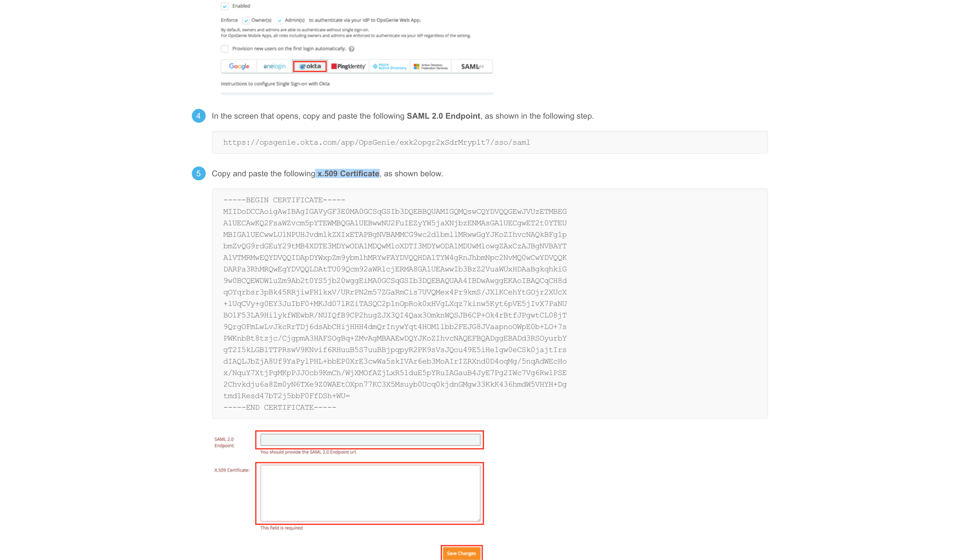
Task: Click the Okta SSO provider icon
Action: coord(309,67)
